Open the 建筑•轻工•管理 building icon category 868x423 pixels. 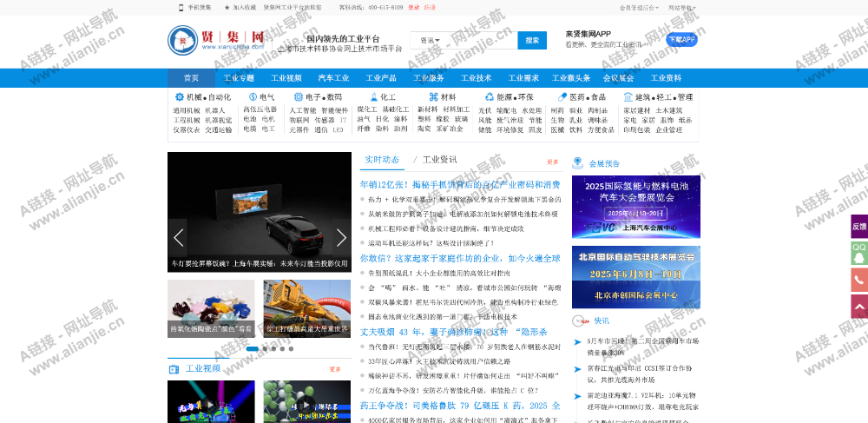[x=628, y=97]
